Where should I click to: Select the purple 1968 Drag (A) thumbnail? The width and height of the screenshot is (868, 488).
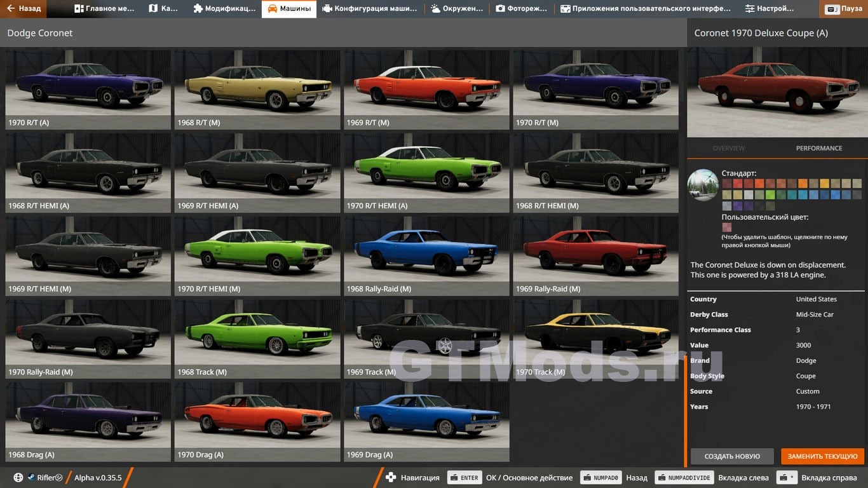pos(88,422)
